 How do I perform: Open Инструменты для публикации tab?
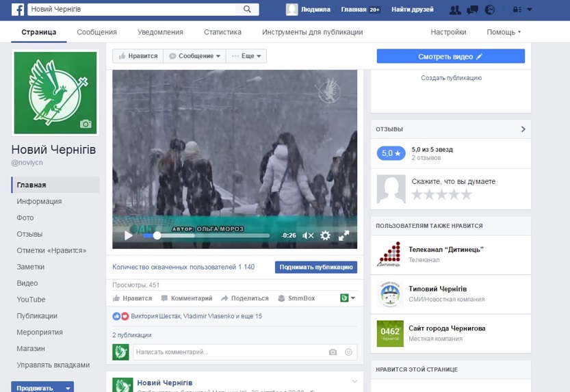[x=312, y=32]
